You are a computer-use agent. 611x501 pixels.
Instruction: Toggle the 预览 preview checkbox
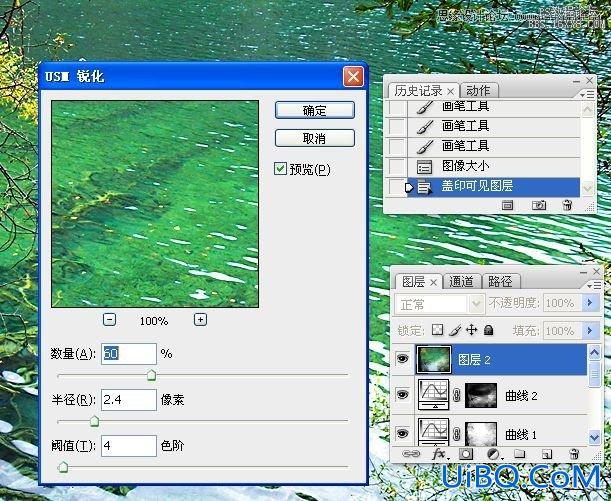(x=280, y=169)
